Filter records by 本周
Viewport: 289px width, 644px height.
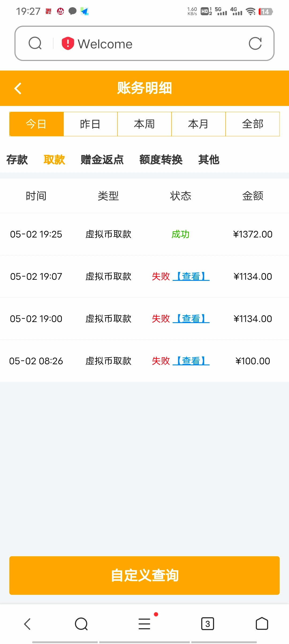click(144, 124)
